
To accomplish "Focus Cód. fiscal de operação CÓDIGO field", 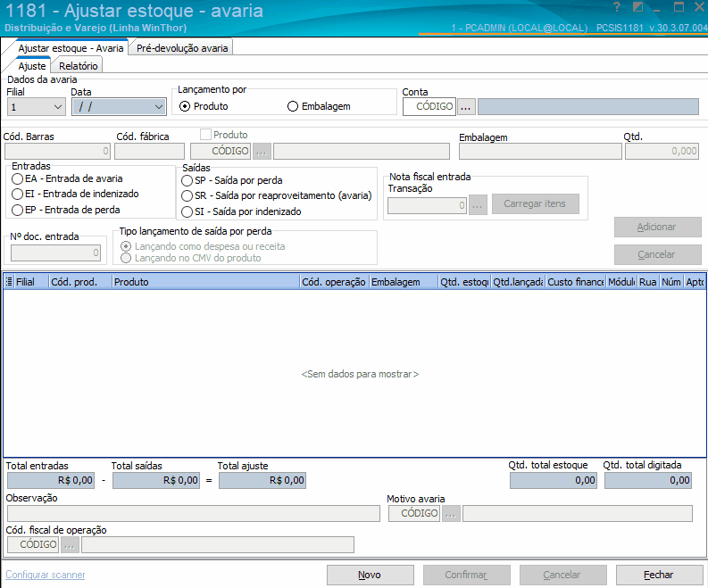I will (33, 544).
